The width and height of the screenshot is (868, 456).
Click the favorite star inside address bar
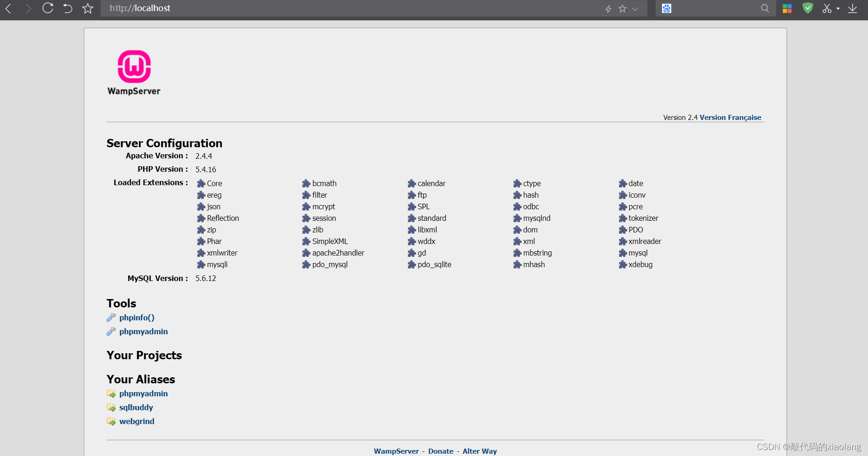pos(623,9)
